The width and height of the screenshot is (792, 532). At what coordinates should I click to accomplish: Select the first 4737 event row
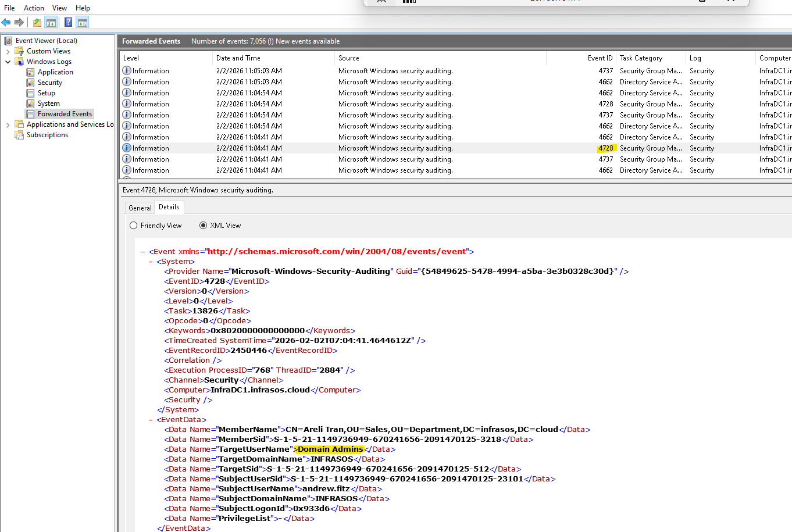(x=395, y=71)
